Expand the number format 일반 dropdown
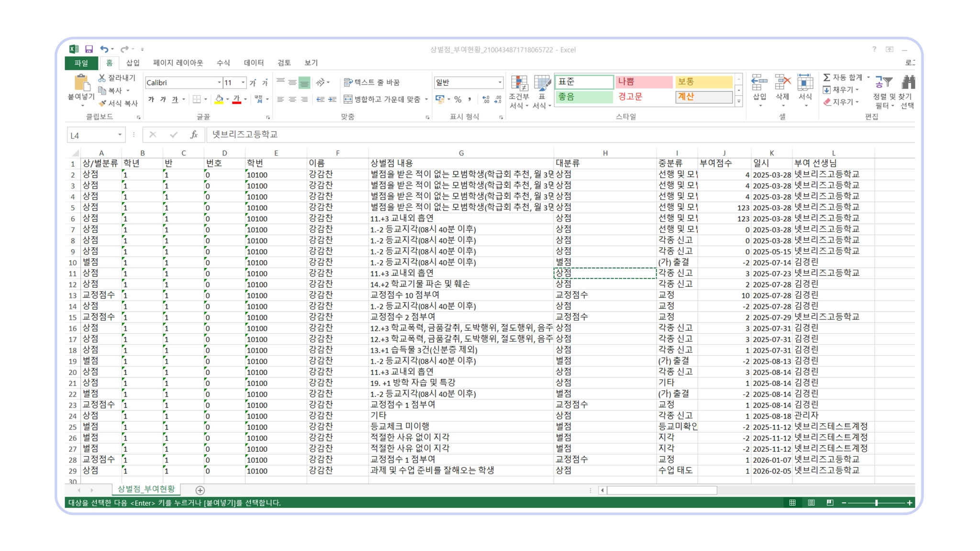Viewport: 980px width, 551px height. 500,82
